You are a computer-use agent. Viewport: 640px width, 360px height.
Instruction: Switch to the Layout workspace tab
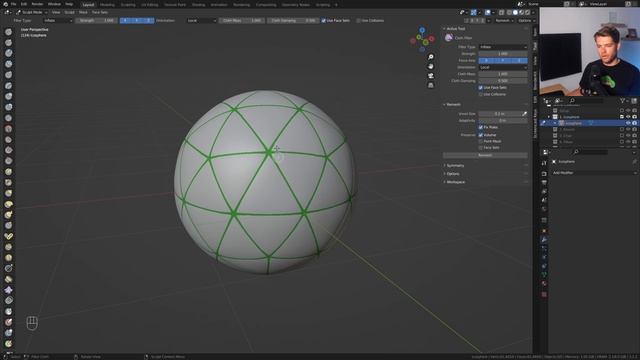point(88,4)
